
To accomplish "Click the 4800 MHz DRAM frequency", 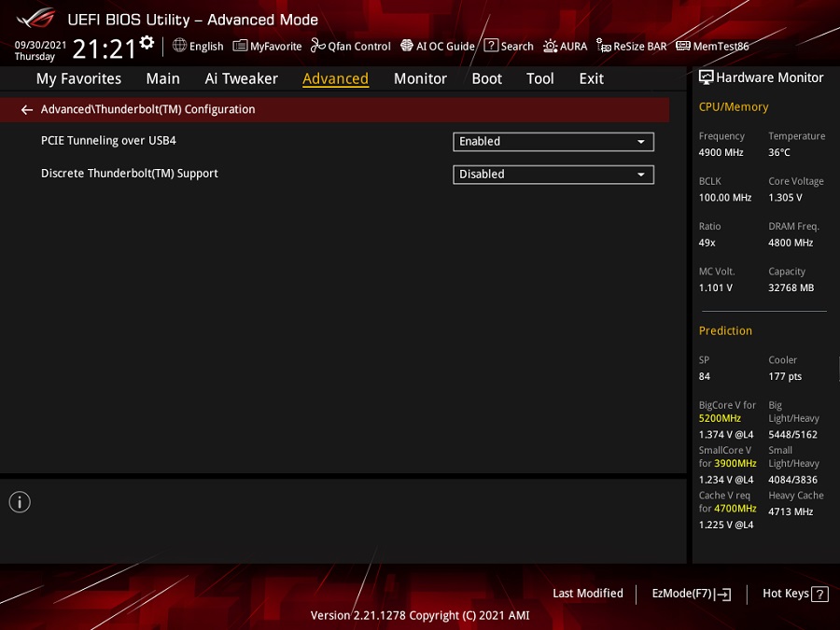I will (791, 243).
